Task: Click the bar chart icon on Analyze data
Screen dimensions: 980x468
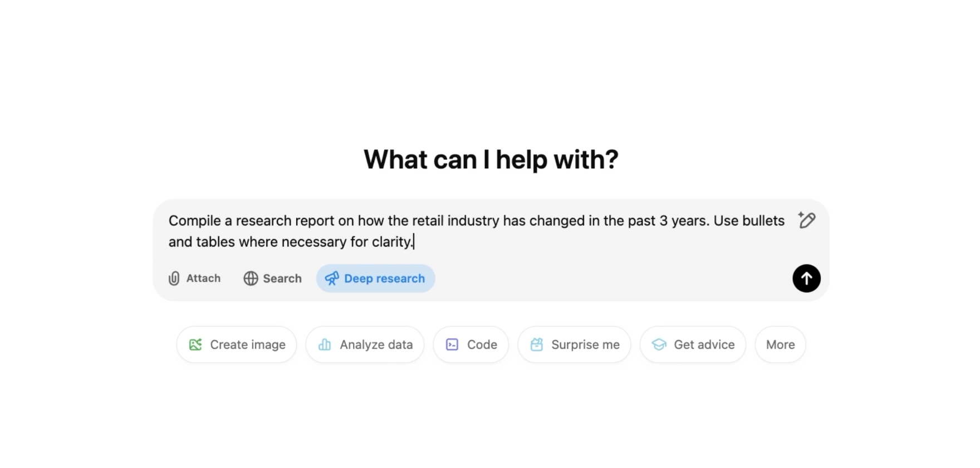Action: point(325,345)
